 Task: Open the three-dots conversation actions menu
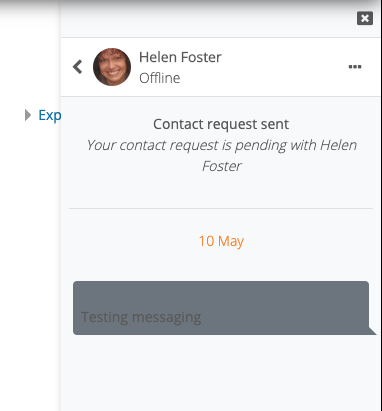point(355,67)
